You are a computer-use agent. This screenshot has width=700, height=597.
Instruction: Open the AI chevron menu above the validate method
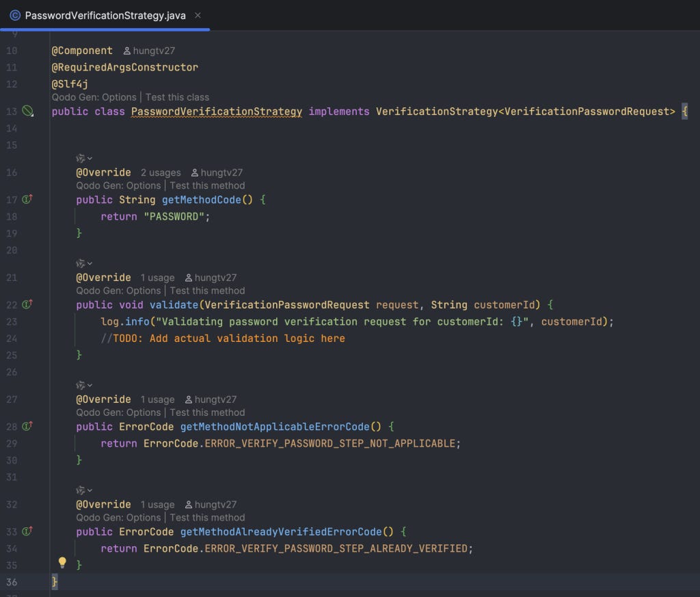point(84,263)
